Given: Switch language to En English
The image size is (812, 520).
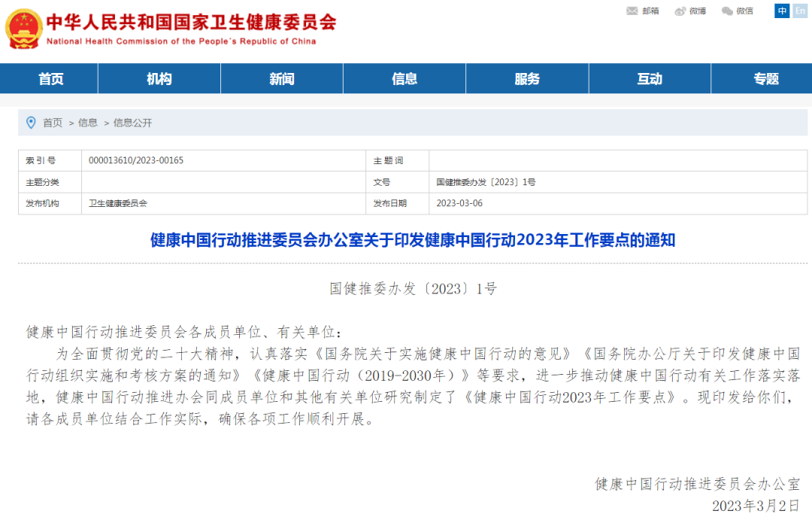Looking at the screenshot, I should [x=800, y=11].
